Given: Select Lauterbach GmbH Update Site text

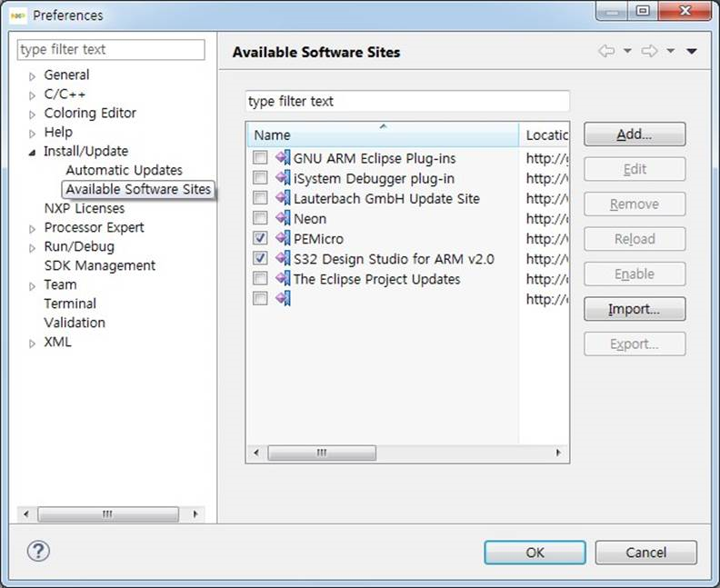Looking at the screenshot, I should click(386, 199).
